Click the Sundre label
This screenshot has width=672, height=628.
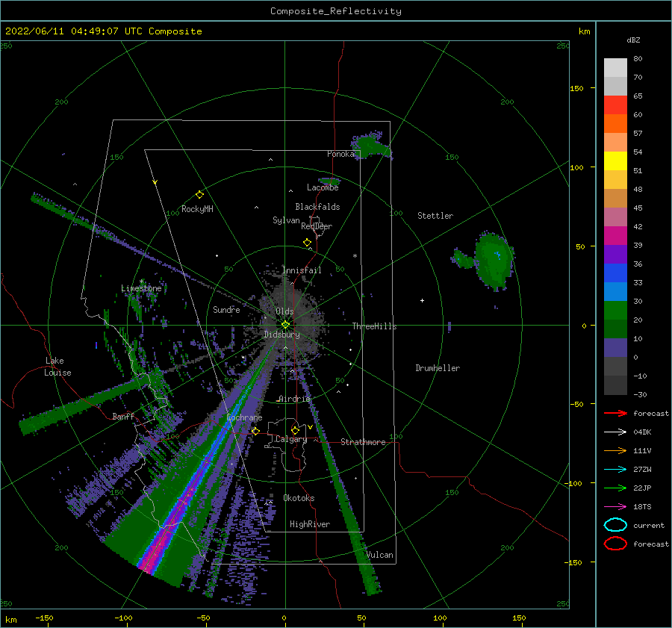(226, 309)
